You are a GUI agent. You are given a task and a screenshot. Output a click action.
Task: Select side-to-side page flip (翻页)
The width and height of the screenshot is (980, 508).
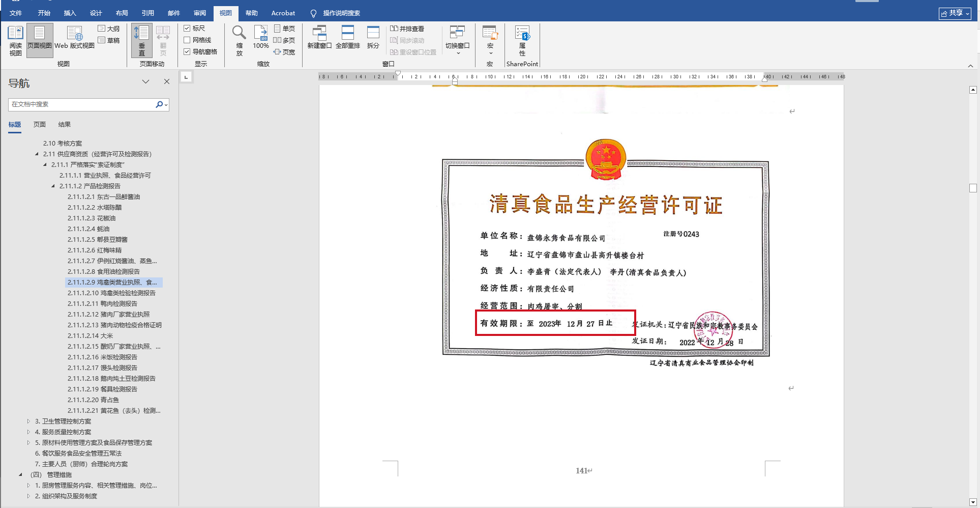163,41
